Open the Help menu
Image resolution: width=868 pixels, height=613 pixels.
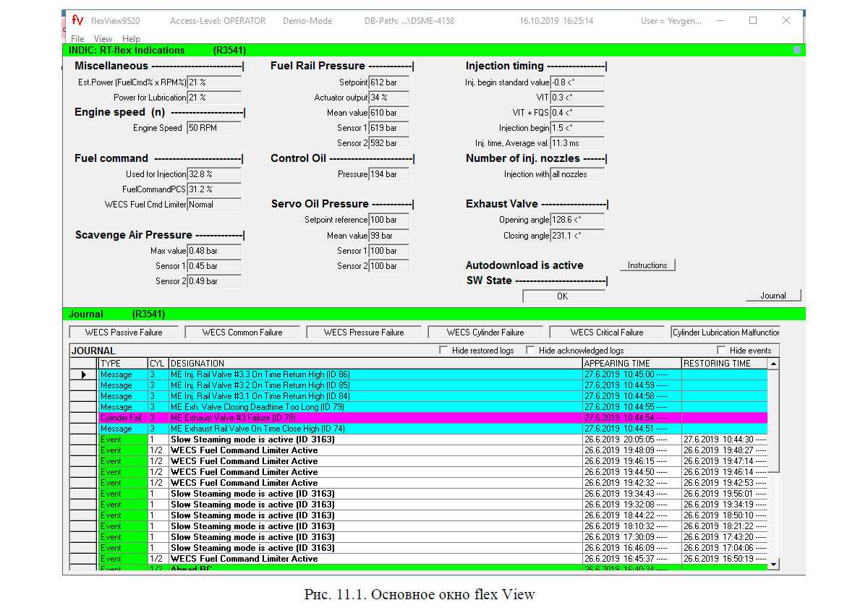coord(131,39)
